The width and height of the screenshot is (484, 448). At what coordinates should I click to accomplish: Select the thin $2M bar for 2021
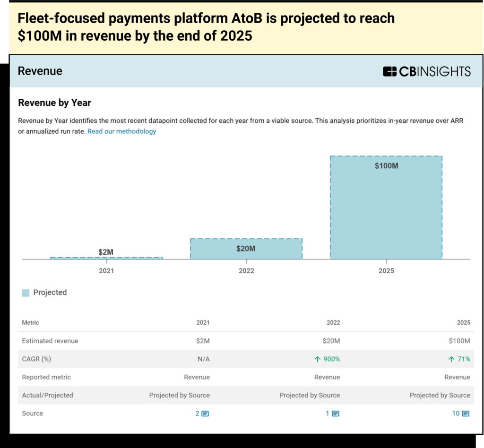coord(106,258)
